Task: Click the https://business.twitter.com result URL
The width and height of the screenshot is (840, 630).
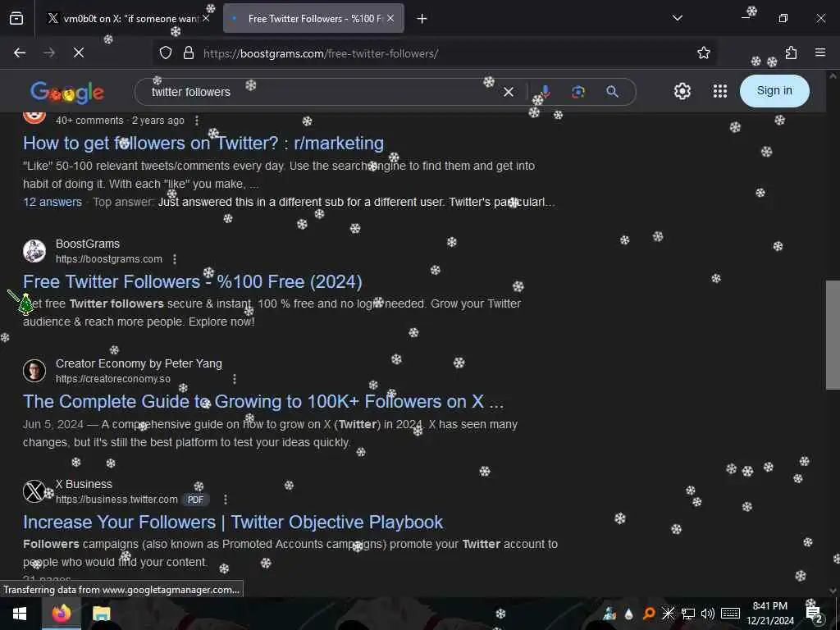Action: point(116,500)
